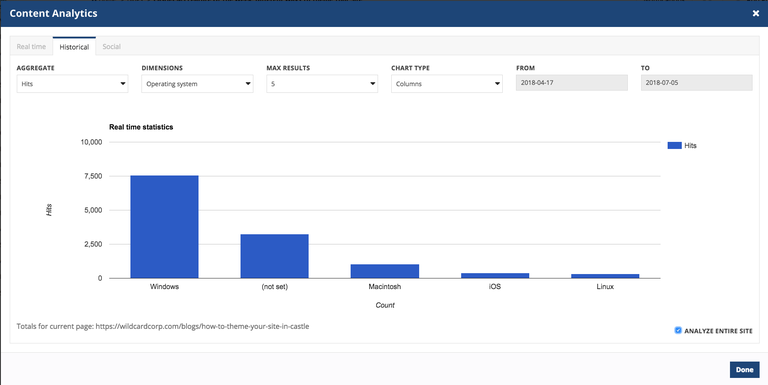Toggle the Analyze Entire Site checkbox
768x385 pixels.
coord(678,331)
